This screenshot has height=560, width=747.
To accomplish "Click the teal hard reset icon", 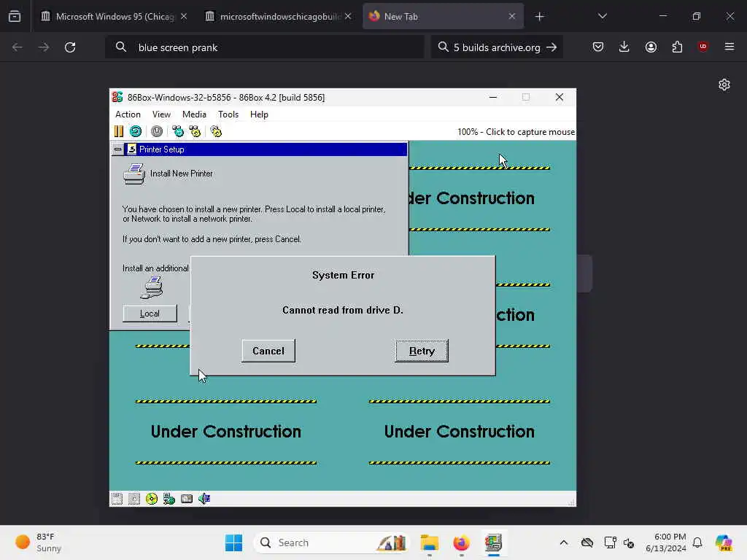I will 136,131.
